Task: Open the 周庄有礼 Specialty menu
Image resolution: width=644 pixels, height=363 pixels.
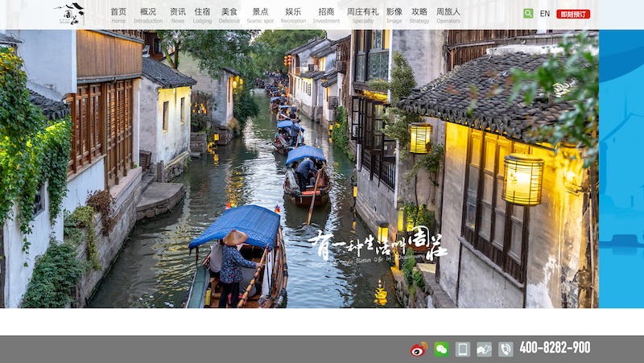Action: click(363, 15)
